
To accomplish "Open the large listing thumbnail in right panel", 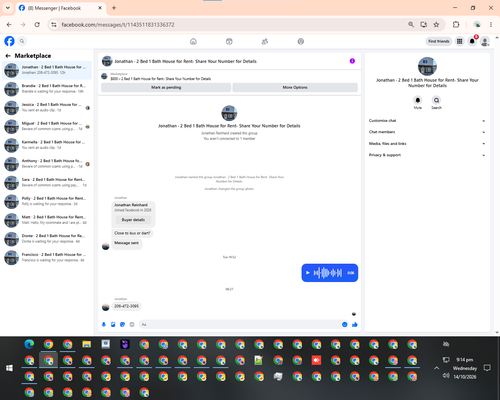I will point(427,66).
